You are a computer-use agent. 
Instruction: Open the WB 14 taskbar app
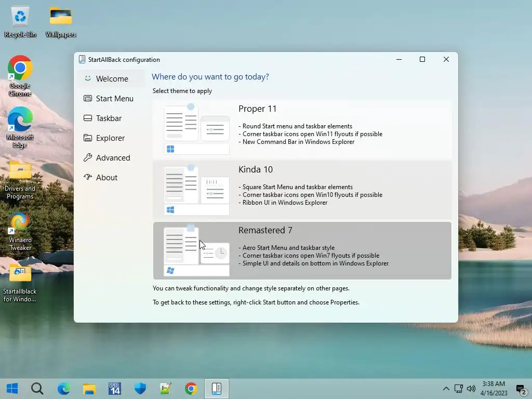[115, 389]
